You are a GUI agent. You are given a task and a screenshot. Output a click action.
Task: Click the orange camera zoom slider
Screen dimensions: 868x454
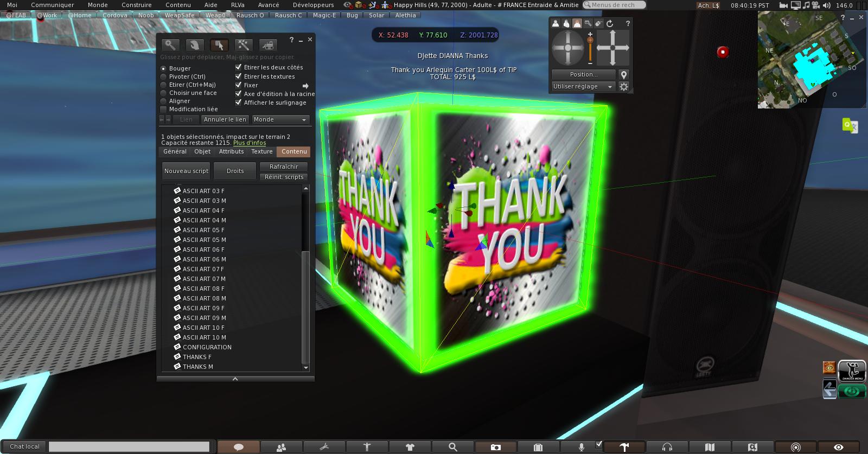click(x=590, y=41)
